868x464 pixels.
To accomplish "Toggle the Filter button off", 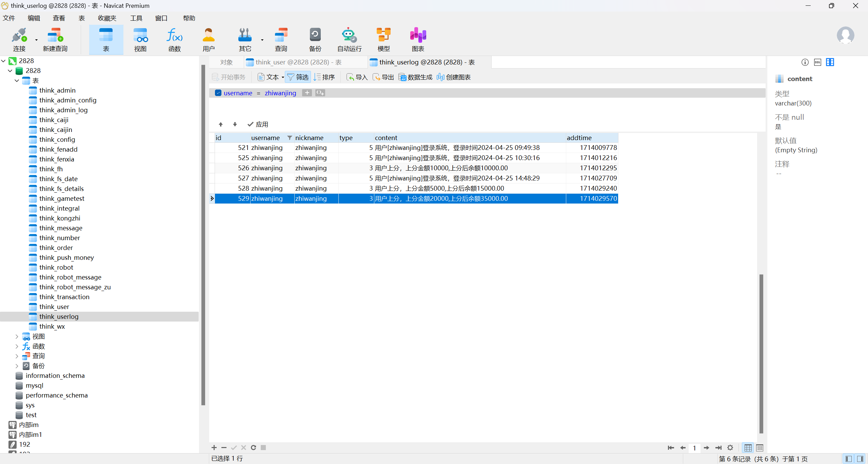I will pyautogui.click(x=298, y=77).
